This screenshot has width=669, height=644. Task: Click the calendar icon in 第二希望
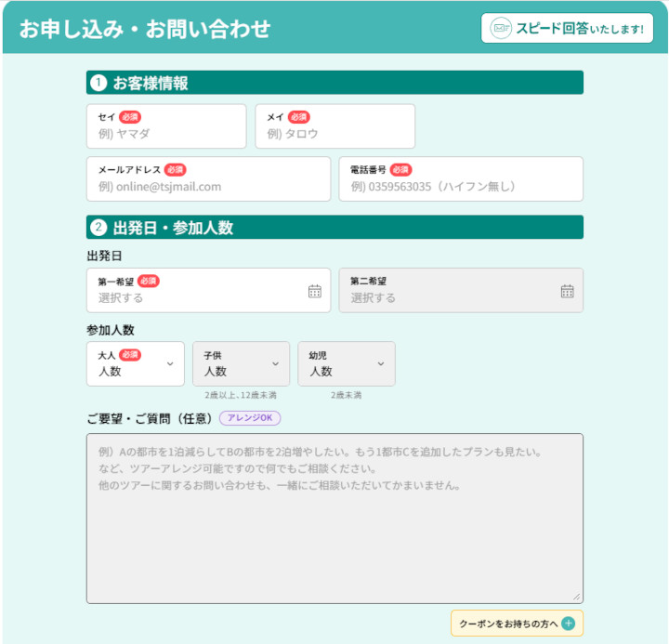pos(568,291)
